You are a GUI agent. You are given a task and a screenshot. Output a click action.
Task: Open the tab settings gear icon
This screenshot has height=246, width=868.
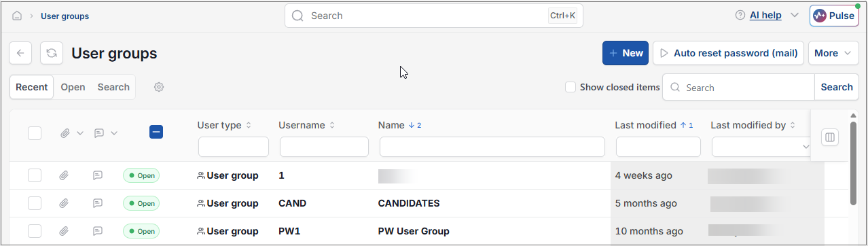(x=159, y=87)
